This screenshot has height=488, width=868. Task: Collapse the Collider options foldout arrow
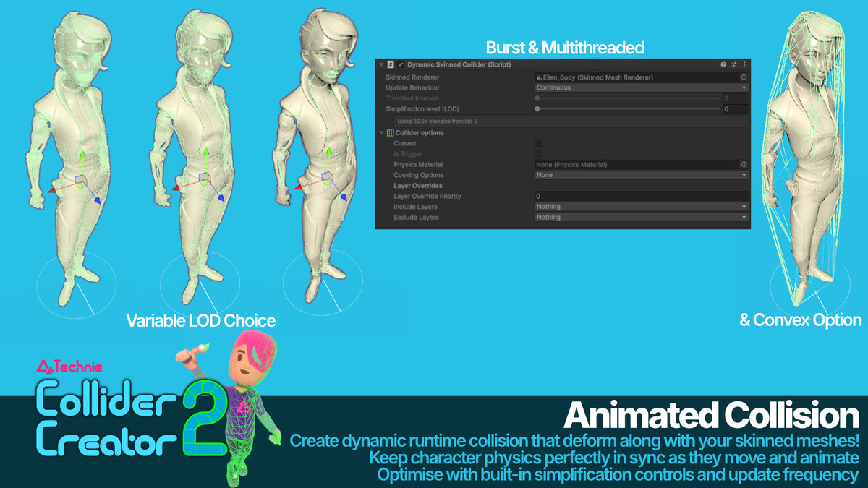click(x=382, y=133)
